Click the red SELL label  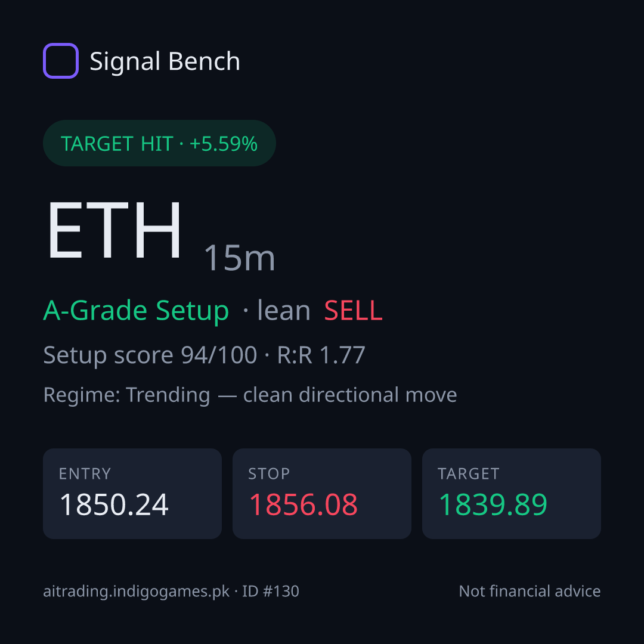point(353,311)
